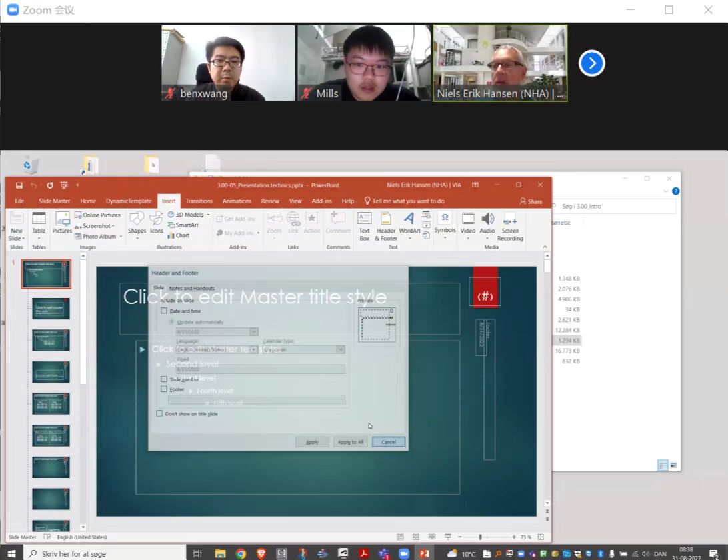
Task: Tick the Footer checkbox in dialog
Action: 164,389
